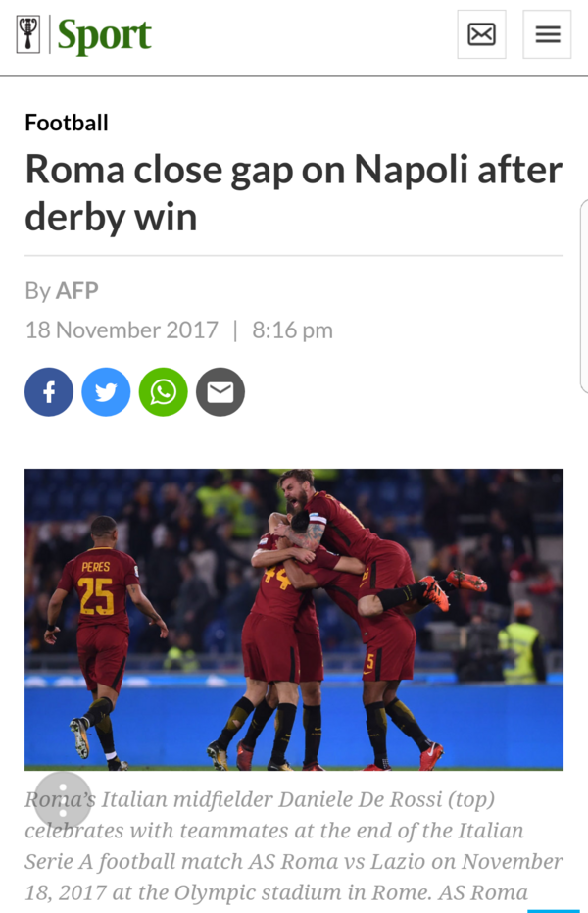Image resolution: width=588 pixels, height=913 pixels.
Task: Go to the Football category
Action: (67, 123)
